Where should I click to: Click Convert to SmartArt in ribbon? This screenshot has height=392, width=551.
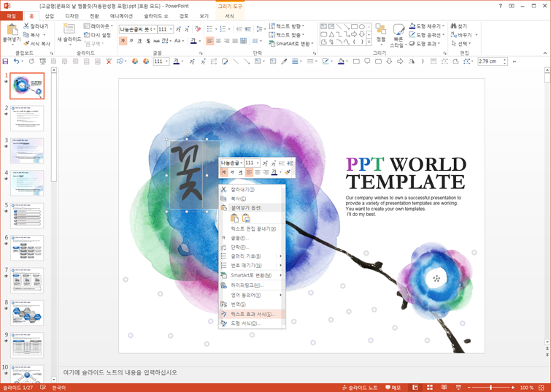click(291, 44)
